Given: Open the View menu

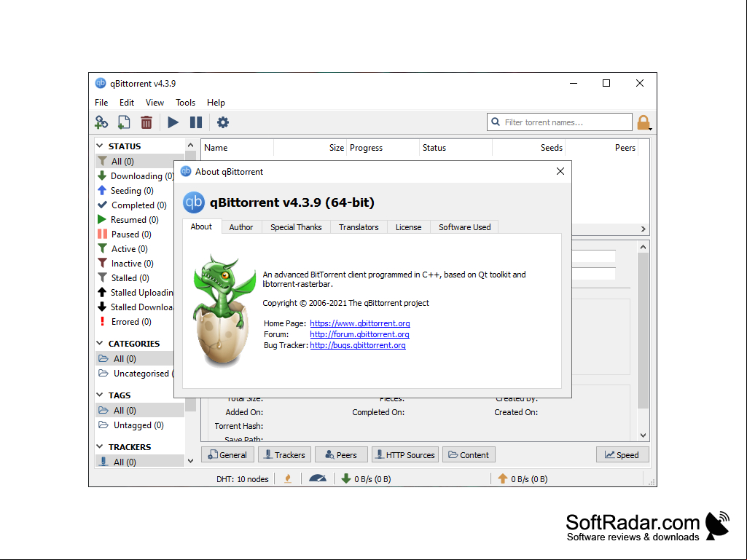Looking at the screenshot, I should tap(155, 103).
